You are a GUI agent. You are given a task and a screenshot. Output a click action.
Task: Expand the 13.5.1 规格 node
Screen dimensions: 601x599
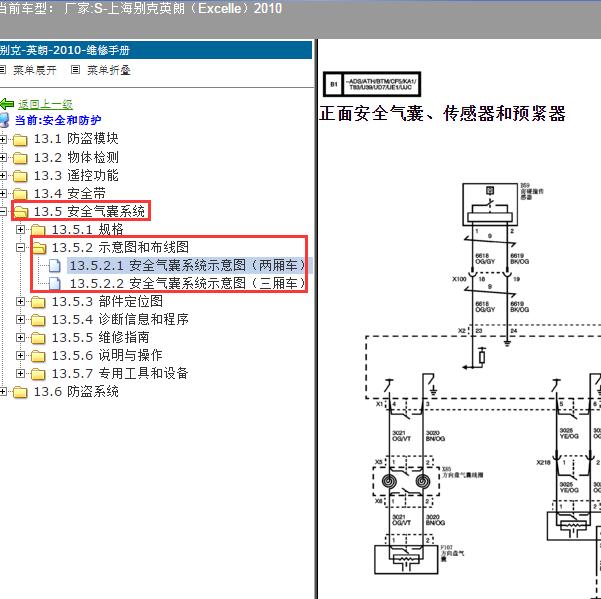click(20, 230)
